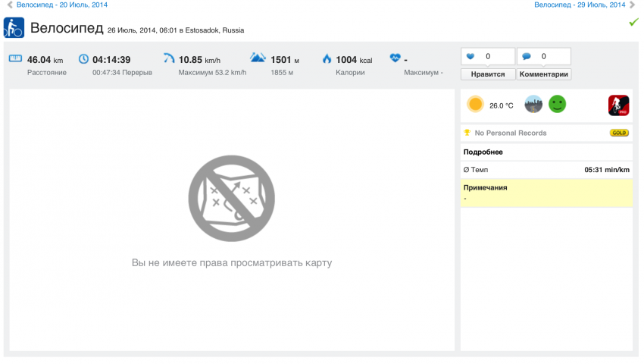Click the speedometer average speed icon
644x364 pixels.
[x=169, y=58]
